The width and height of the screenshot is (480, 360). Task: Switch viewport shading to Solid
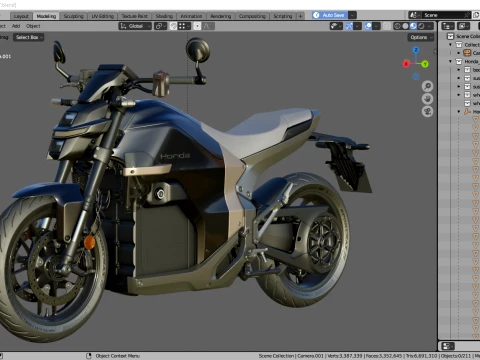(x=405, y=26)
